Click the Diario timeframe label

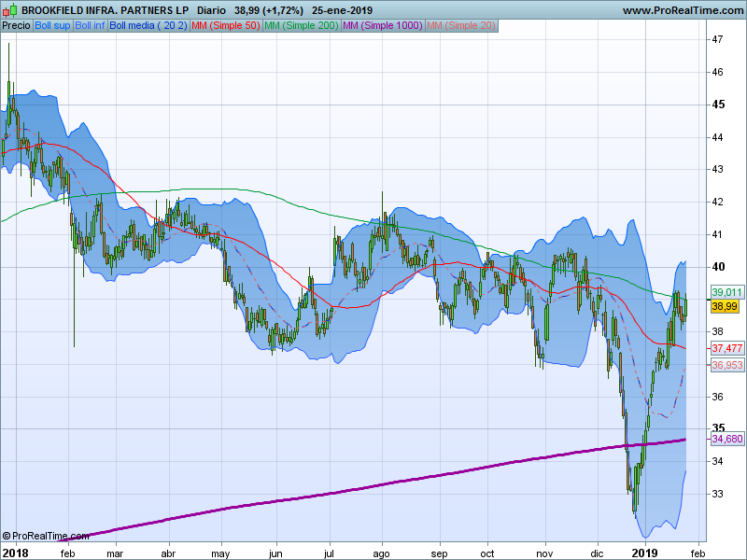tap(211, 10)
